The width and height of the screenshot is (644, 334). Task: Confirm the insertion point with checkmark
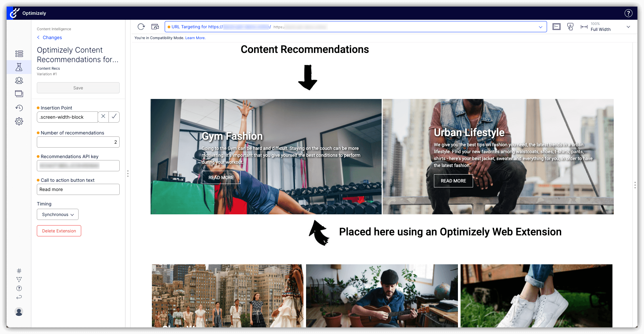point(114,117)
